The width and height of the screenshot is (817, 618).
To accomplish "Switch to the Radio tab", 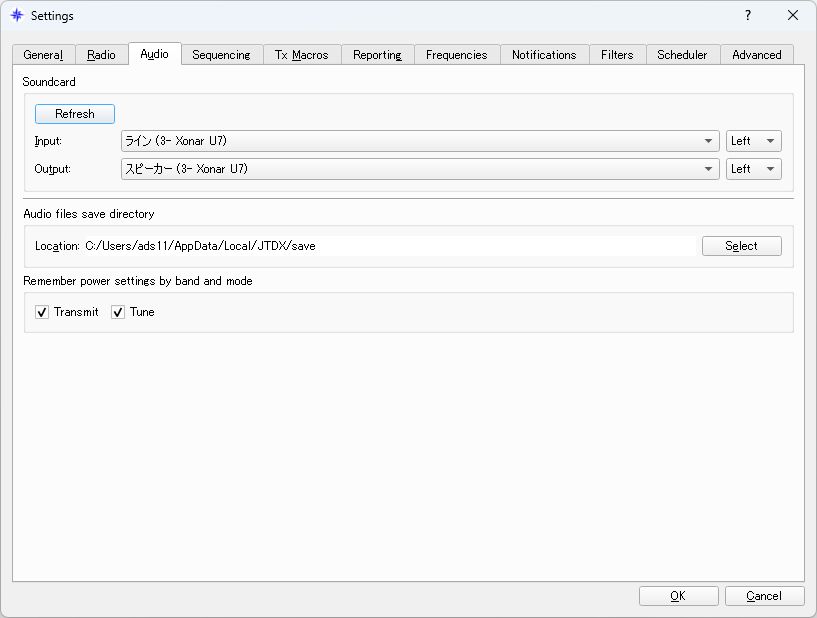I will [x=101, y=55].
